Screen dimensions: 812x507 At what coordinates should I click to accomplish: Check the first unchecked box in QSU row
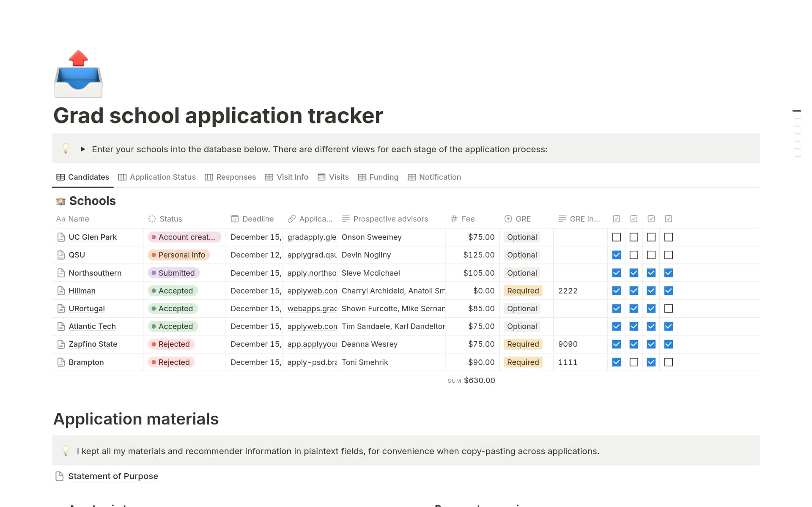click(x=634, y=255)
